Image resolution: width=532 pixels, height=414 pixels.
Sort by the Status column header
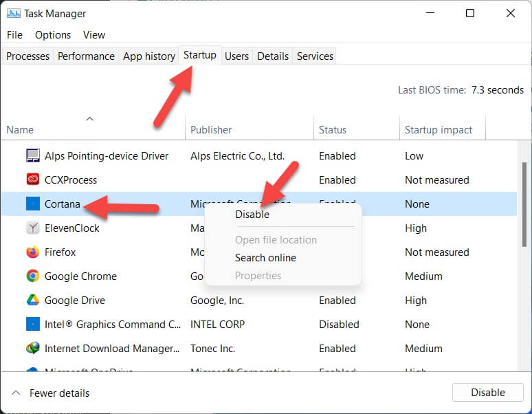tap(333, 130)
